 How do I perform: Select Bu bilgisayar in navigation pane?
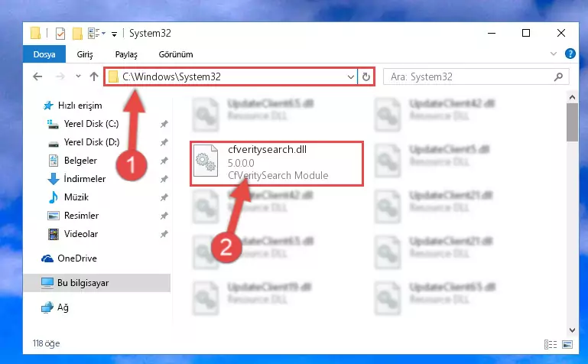(x=97, y=283)
